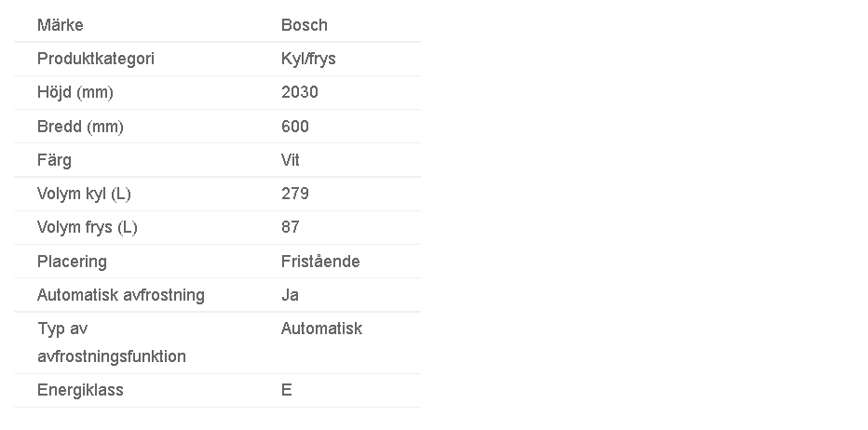Select the Automatisk defrost type value
This screenshot has height=430, width=868.
pos(321,329)
